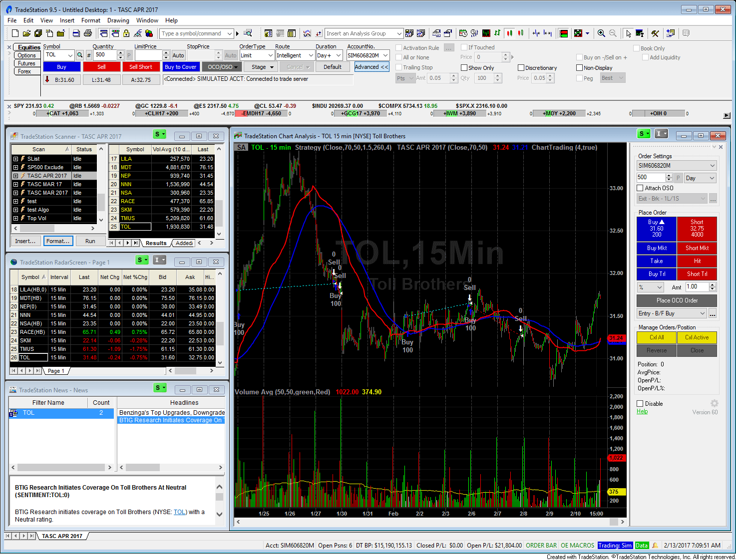
Task: Select BTIG Research Initiates Coverage headline
Action: pyautogui.click(x=171, y=420)
